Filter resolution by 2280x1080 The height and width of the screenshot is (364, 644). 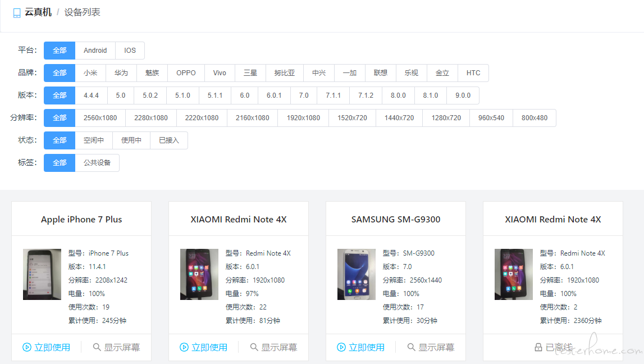[151, 118]
